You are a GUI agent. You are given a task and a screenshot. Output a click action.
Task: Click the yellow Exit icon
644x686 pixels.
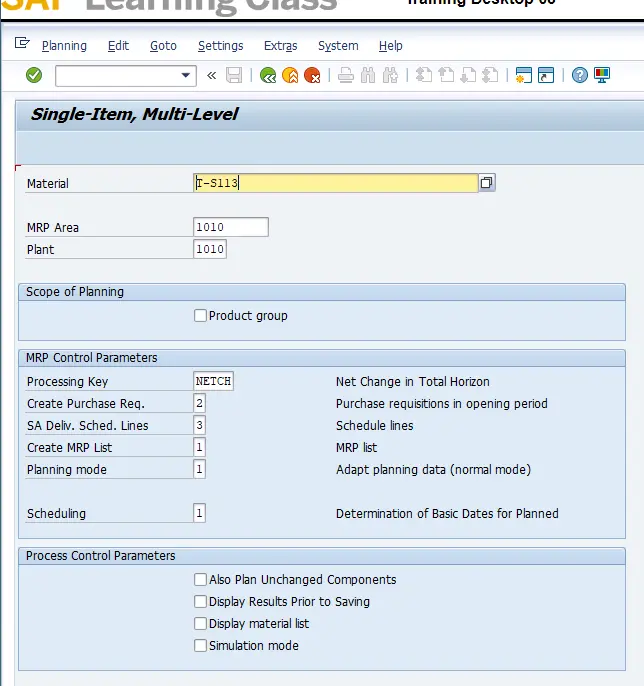[290, 75]
